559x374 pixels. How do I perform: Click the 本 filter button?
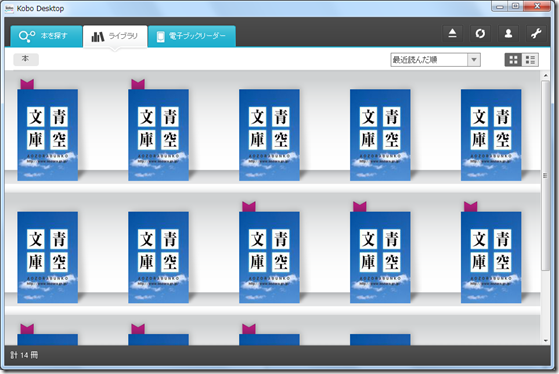point(26,59)
